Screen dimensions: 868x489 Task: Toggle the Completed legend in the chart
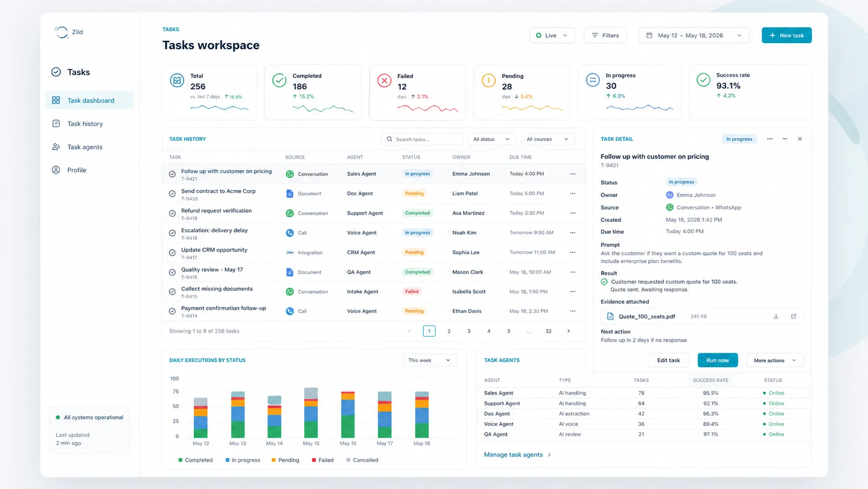pos(196,460)
